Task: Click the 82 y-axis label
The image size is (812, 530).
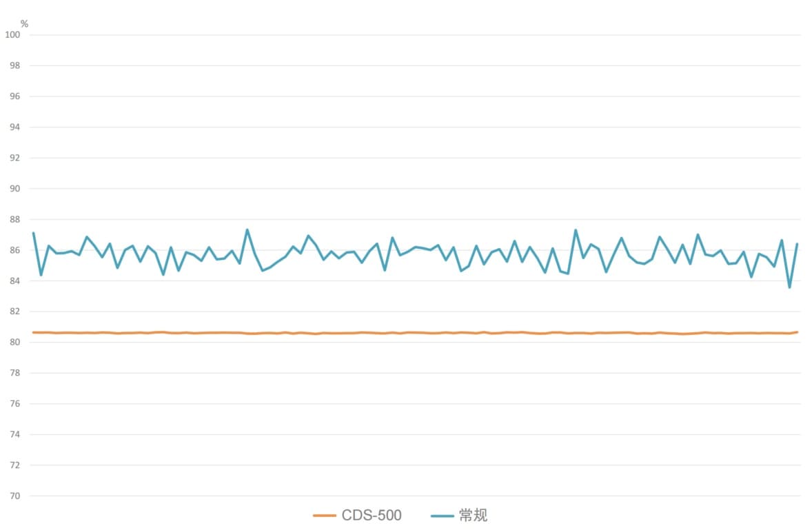Action: point(15,311)
